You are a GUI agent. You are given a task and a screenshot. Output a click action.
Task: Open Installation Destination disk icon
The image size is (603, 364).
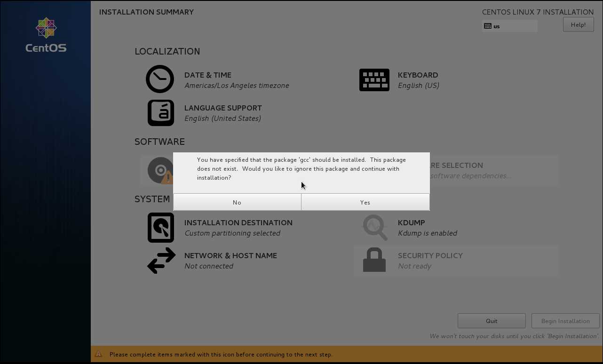pyautogui.click(x=161, y=228)
